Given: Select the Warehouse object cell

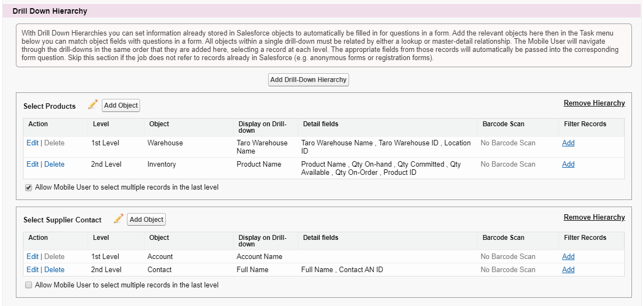Looking at the screenshot, I should (165, 143).
